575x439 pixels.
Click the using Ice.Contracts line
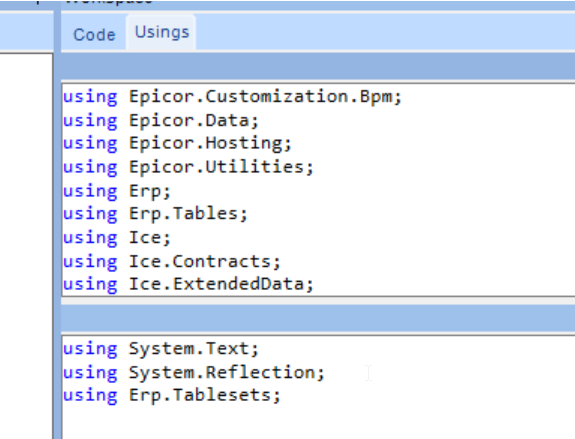pyautogui.click(x=172, y=261)
